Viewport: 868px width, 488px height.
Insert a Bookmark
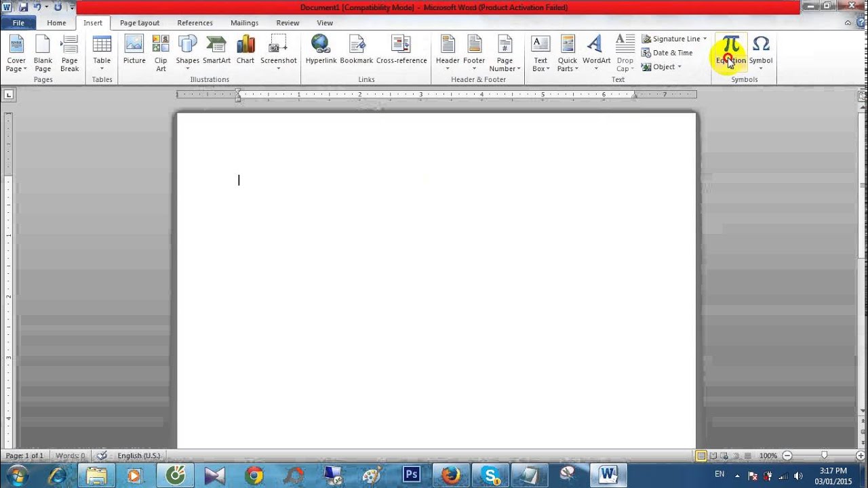356,50
